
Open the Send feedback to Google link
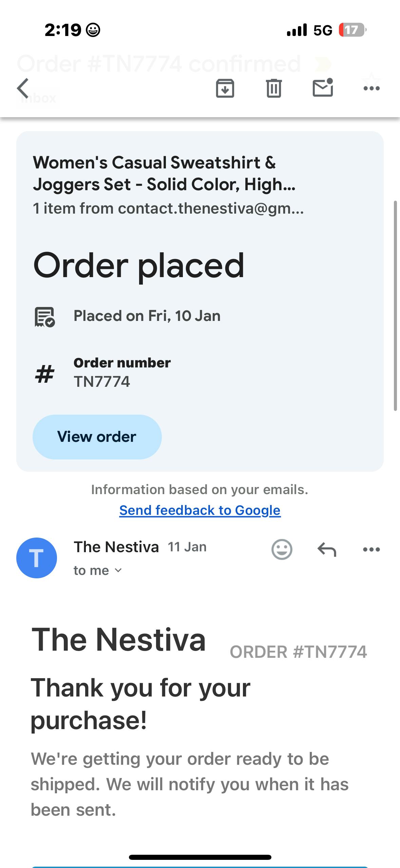[200, 510]
